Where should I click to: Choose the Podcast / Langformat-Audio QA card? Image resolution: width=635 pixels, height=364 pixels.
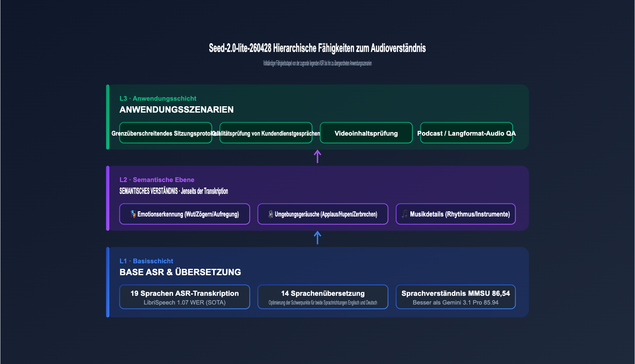[466, 133]
